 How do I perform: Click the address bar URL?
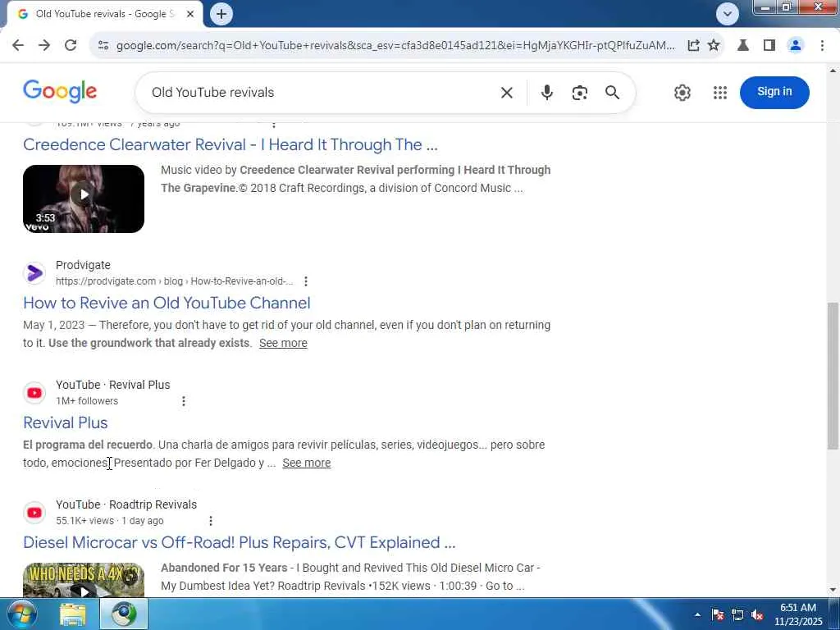395,46
